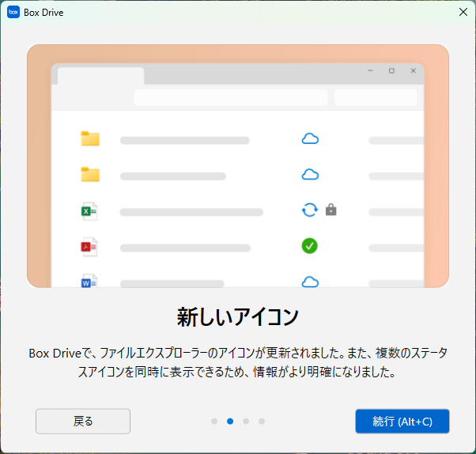Click the 続行 (Alt+C) continue button
The image size is (476, 454).
coord(402,422)
